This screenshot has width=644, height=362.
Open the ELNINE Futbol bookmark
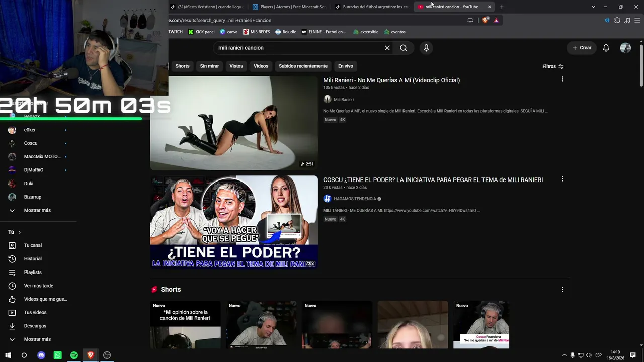tap(324, 32)
